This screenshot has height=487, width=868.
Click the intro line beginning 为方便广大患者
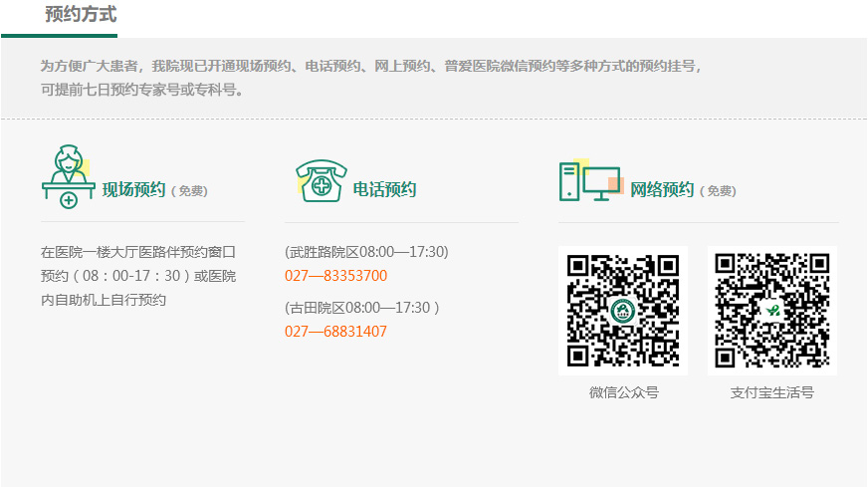[x=371, y=66]
